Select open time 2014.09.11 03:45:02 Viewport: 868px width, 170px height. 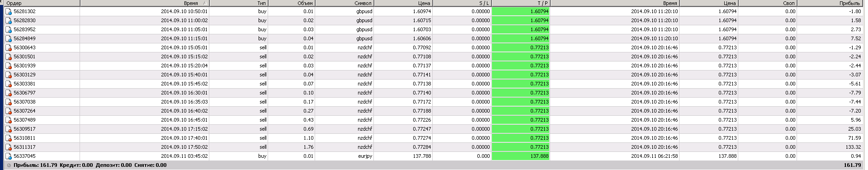click(x=184, y=156)
